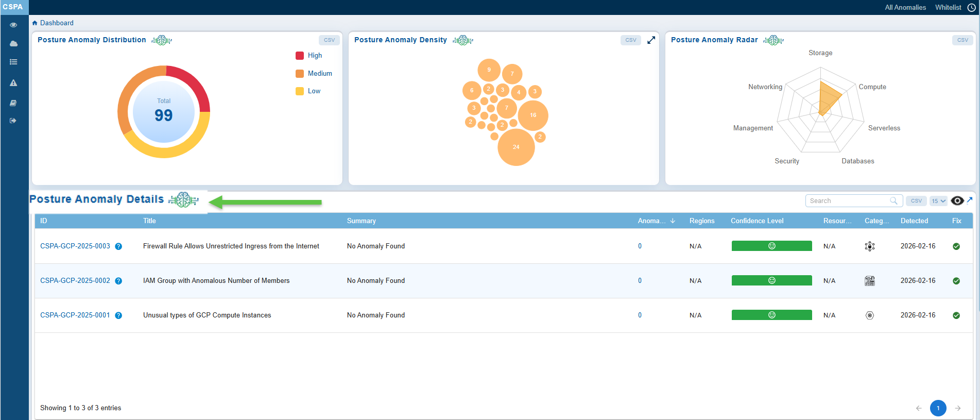Click help icon beside CSPA-GCP-2025-0003

click(118, 246)
